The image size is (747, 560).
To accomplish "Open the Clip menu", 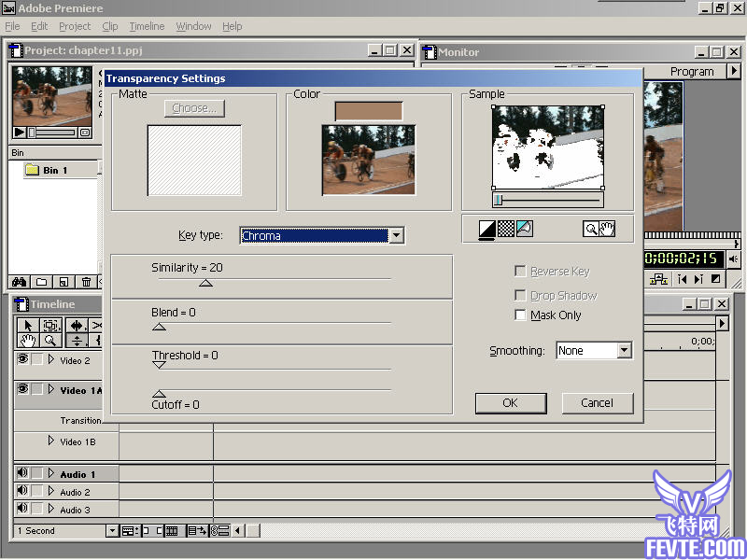I will point(109,26).
